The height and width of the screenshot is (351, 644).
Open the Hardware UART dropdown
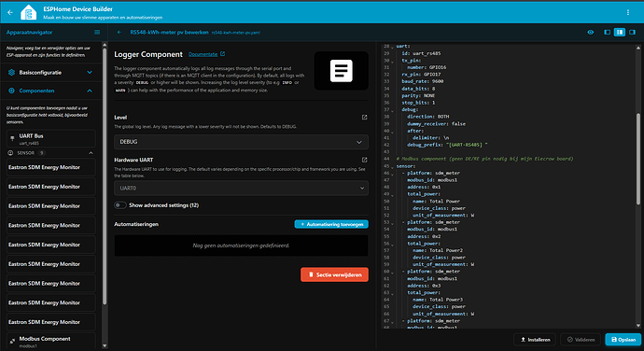241,189
